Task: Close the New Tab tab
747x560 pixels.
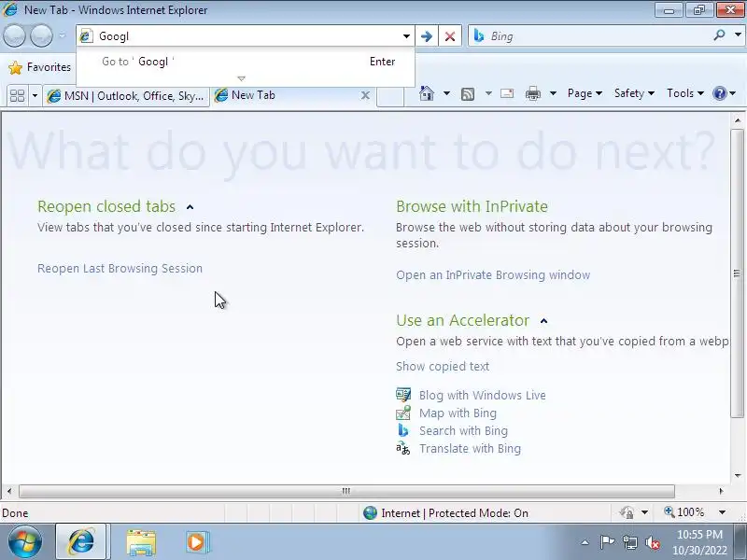Action: click(x=365, y=95)
